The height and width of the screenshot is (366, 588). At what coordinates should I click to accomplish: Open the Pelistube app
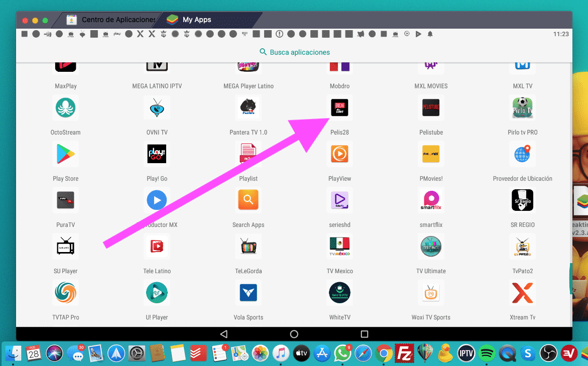click(431, 108)
